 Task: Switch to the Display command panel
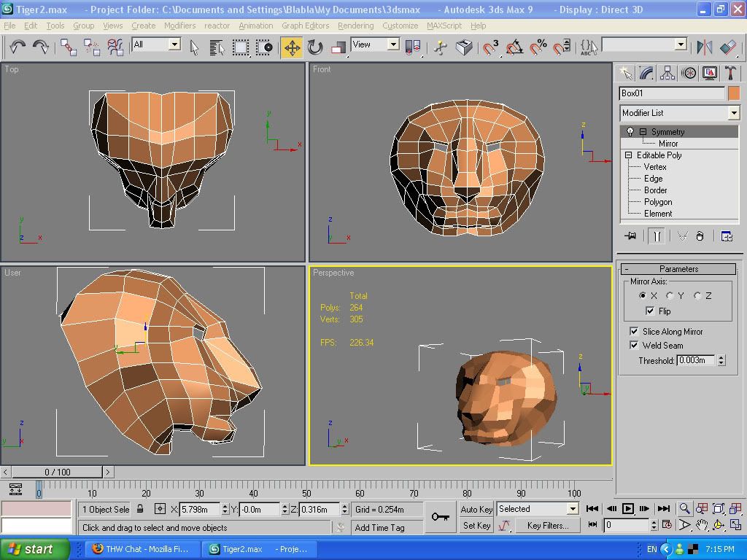709,73
